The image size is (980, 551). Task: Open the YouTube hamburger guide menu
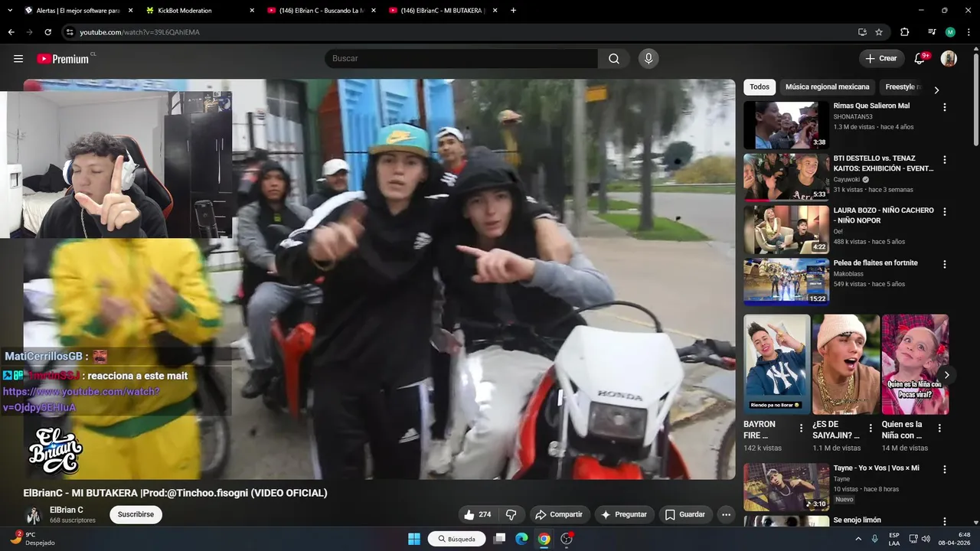pos(18,59)
